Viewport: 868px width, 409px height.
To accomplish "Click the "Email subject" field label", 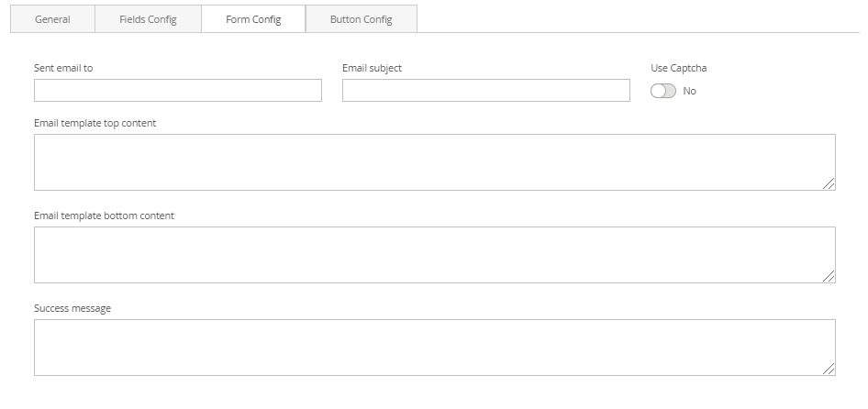I will (x=372, y=68).
